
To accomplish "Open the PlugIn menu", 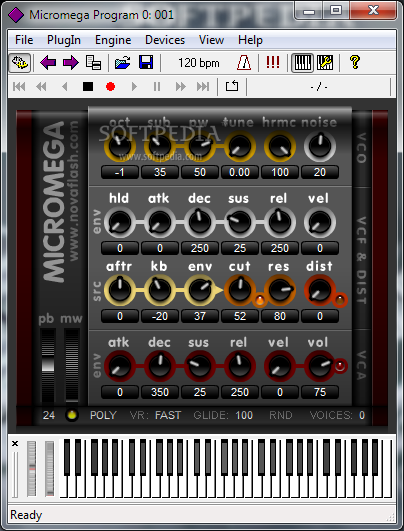I will click(x=64, y=40).
